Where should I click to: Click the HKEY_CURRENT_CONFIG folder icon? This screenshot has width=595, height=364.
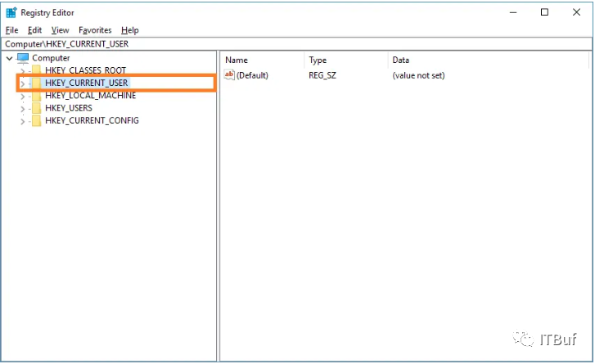pos(37,120)
